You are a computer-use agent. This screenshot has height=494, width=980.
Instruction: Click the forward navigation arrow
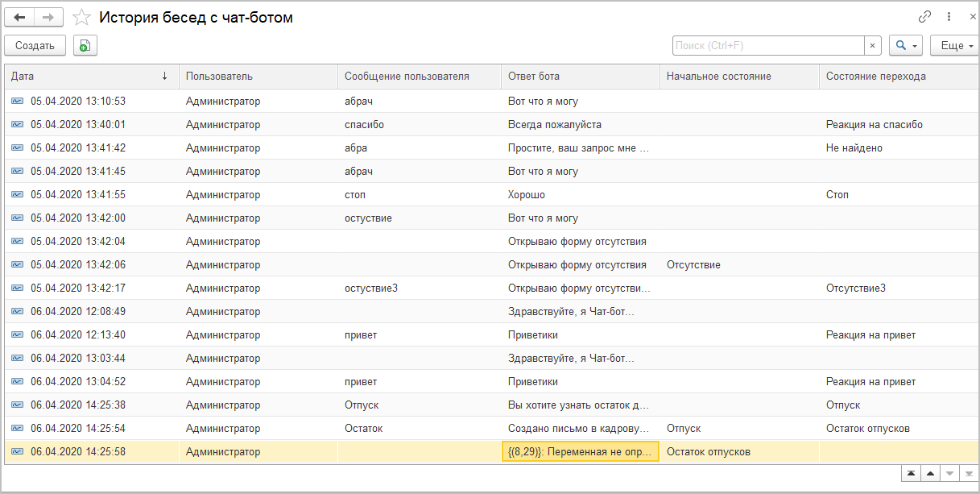tap(48, 17)
